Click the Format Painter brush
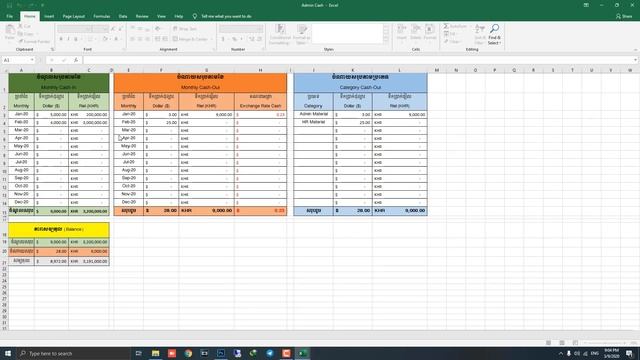 click(34, 41)
